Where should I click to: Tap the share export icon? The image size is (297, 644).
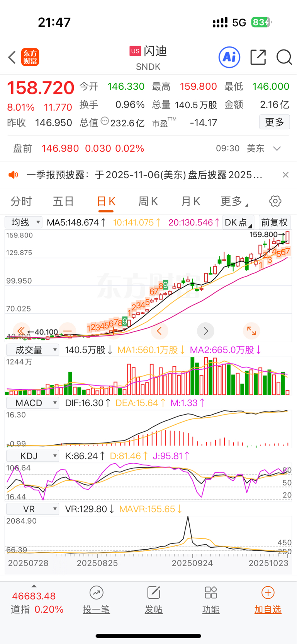(x=258, y=57)
